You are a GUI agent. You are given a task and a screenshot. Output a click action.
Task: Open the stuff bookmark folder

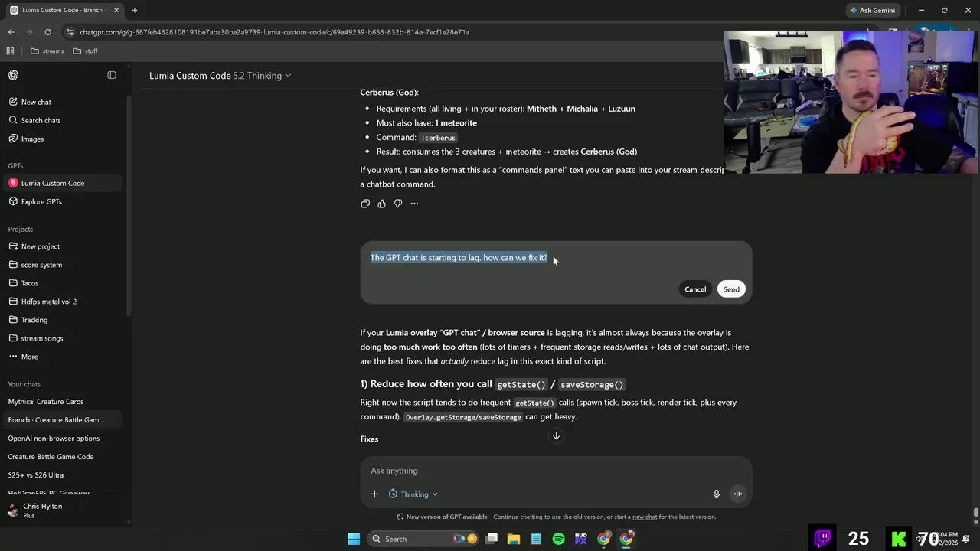(85, 51)
